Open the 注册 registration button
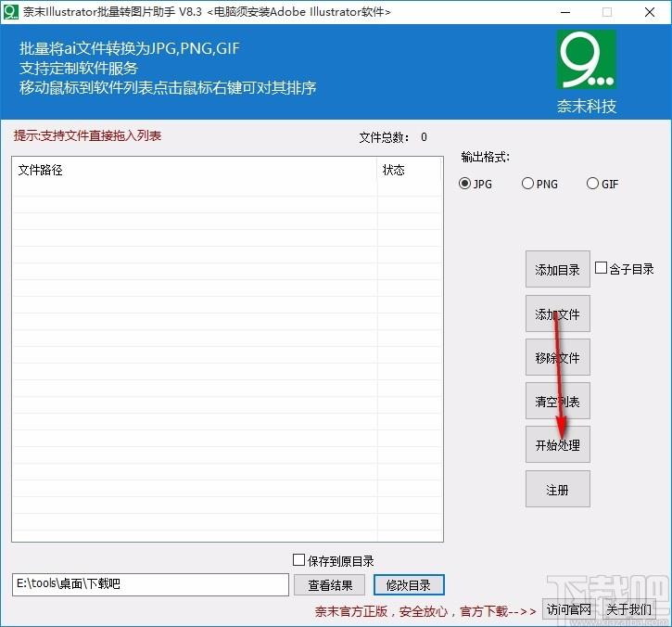 click(558, 490)
